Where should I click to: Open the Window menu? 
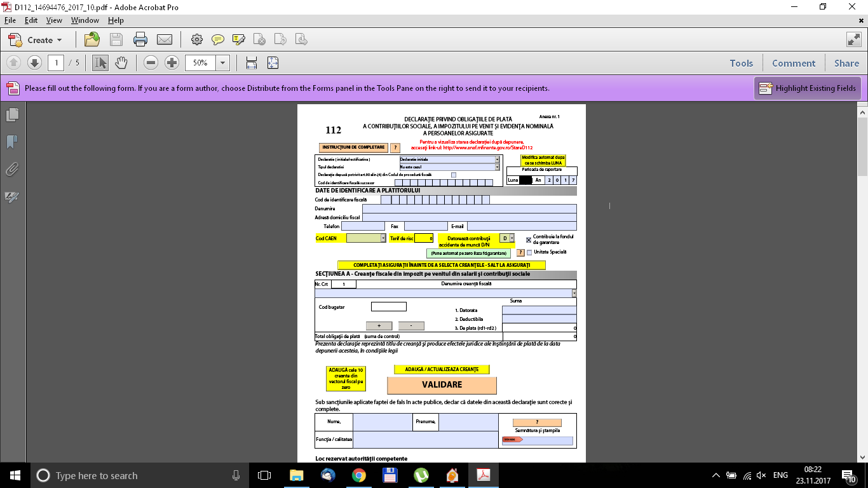coord(85,20)
